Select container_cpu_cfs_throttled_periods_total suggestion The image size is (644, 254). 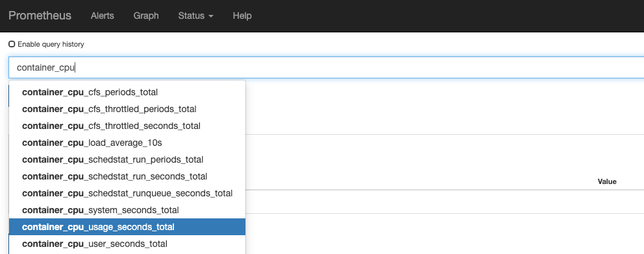coord(127,109)
